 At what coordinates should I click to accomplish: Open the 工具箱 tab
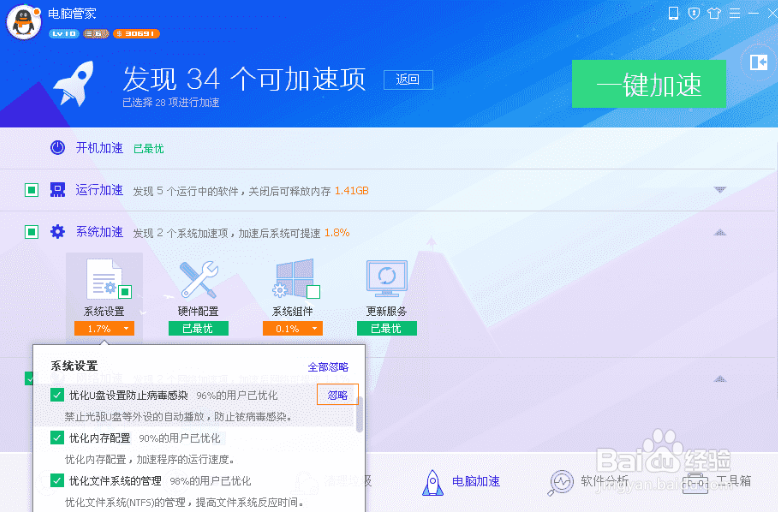tap(716, 481)
